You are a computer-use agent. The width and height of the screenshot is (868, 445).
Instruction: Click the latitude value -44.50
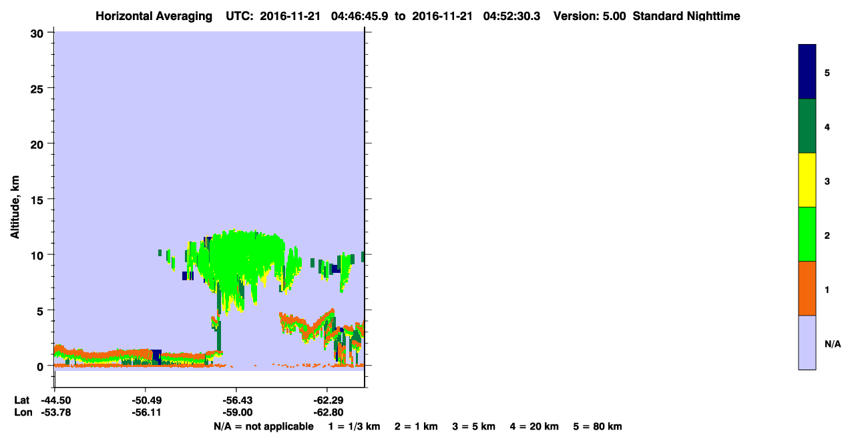(55, 400)
